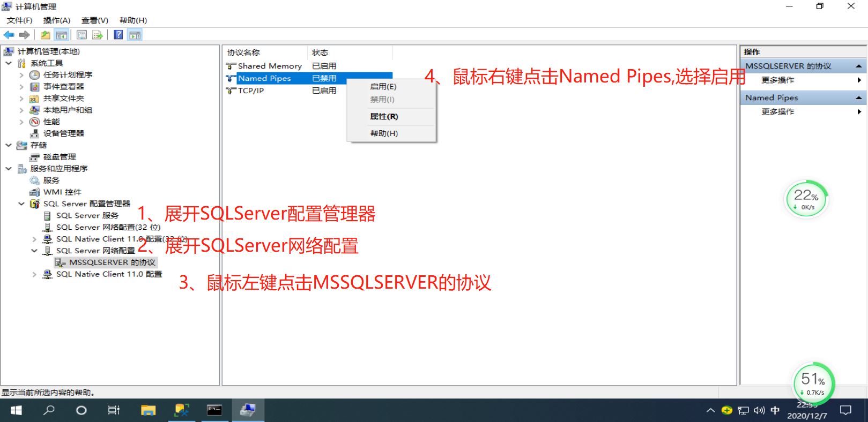This screenshot has height=422, width=868.
Task: Click the Up One Level folder icon
Action: pos(46,35)
